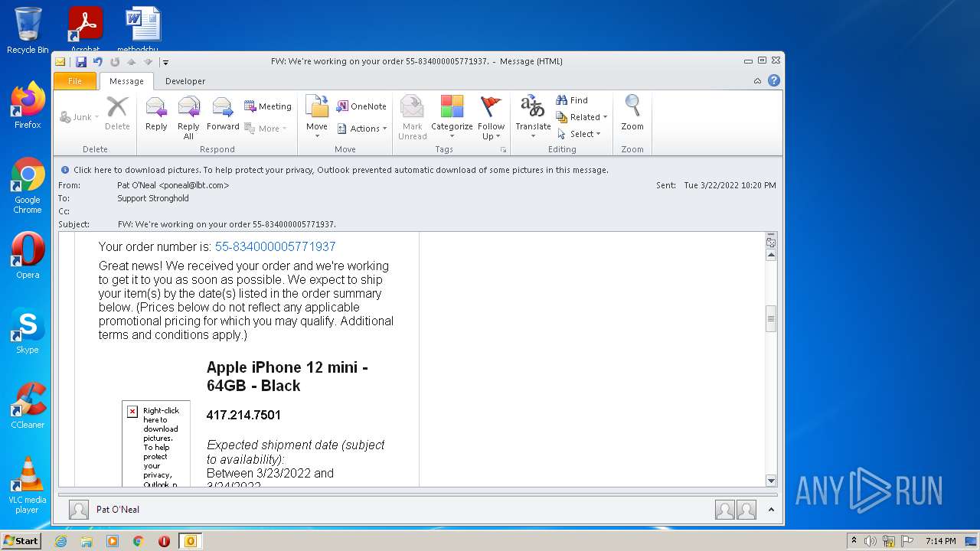This screenshot has width=980, height=551.
Task: Open CCleaner desktop shortcut
Action: pyautogui.click(x=28, y=406)
